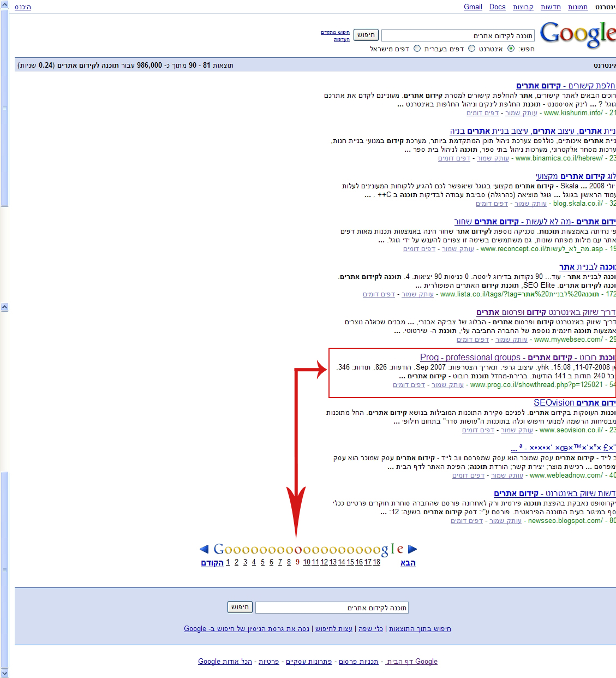The height and width of the screenshot is (678, 616).
Task: Select the דפים מישראל radio button
Action: pos(417,49)
